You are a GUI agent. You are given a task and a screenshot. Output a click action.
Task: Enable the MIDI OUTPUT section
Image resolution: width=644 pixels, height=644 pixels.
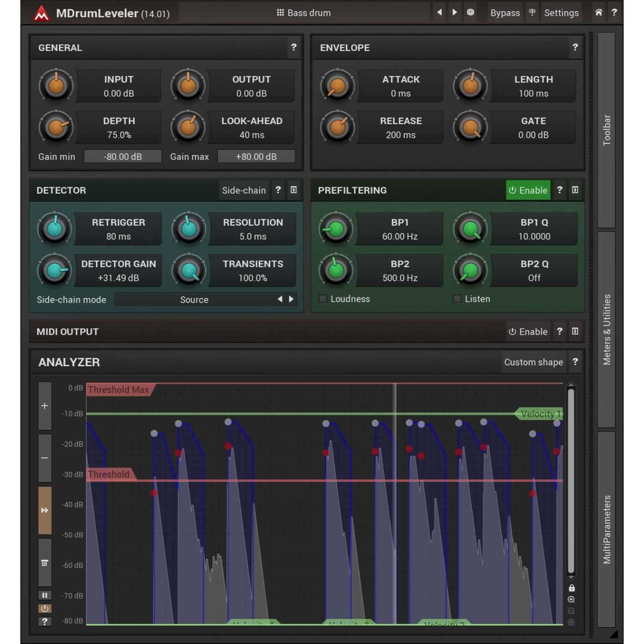pos(528,331)
